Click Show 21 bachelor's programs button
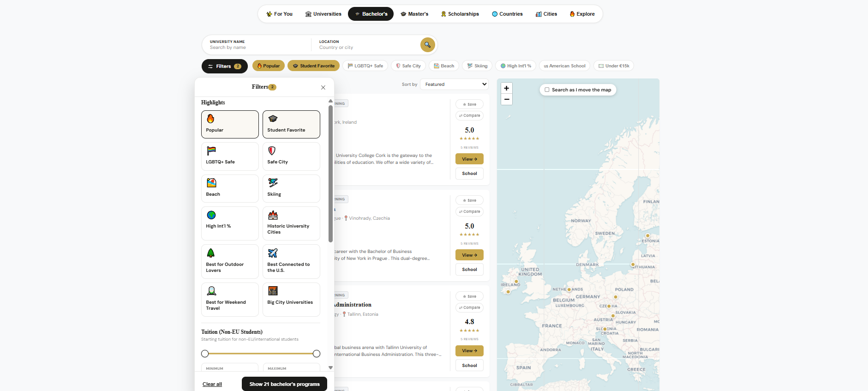The image size is (868, 391). (x=284, y=384)
